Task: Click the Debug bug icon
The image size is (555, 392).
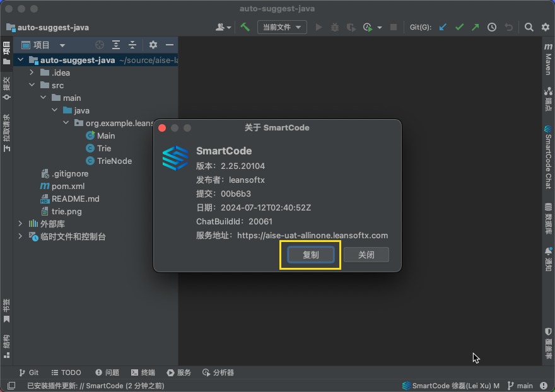Action: pos(334,27)
